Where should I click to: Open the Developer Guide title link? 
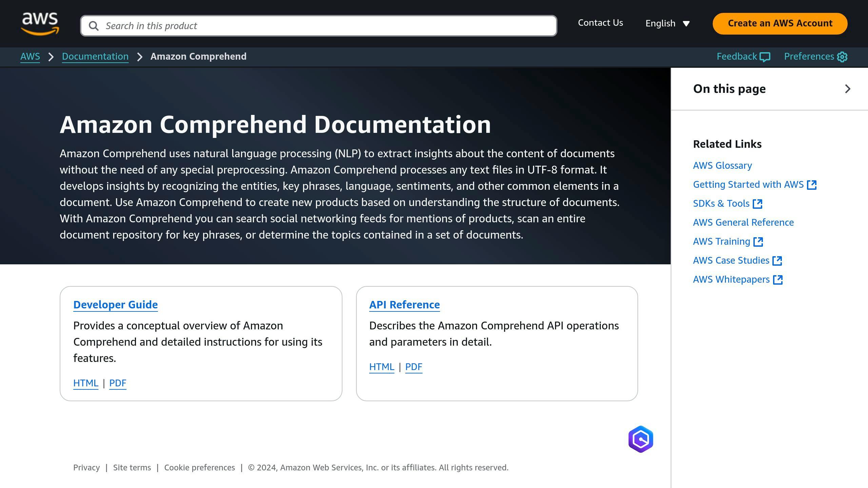[x=116, y=305]
